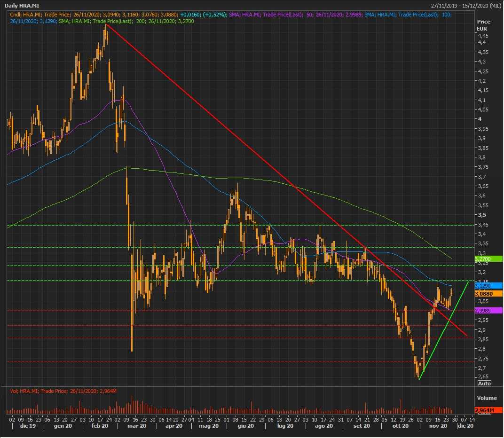This screenshot has height=438, width=504.
Task: Select the blue 3,1290 SMA price tag
Action: tap(488, 286)
